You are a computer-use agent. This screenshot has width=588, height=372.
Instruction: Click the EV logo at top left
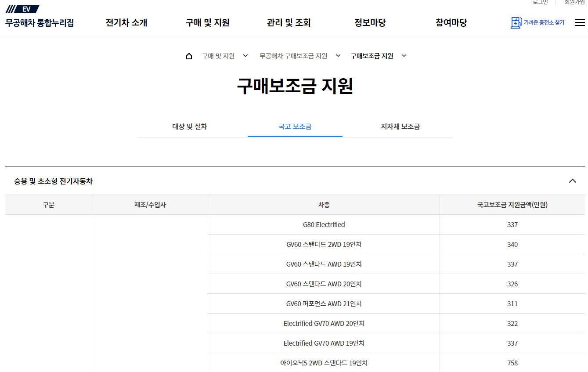click(22, 9)
